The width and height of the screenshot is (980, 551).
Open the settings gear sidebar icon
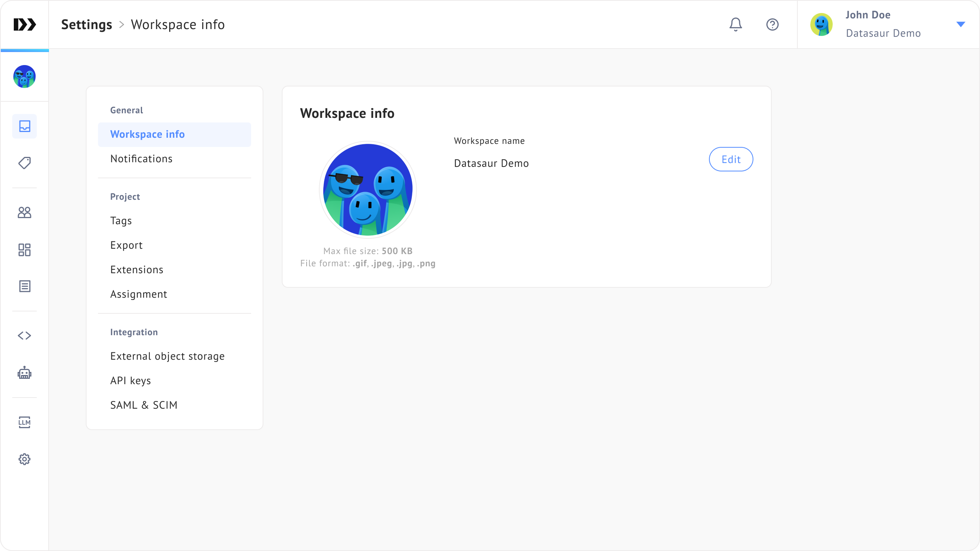[24, 459]
